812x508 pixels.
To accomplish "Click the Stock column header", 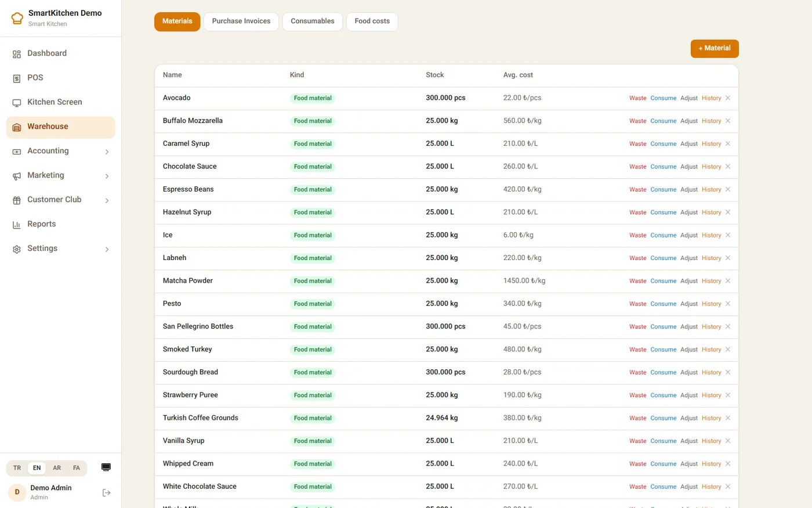I will pyautogui.click(x=435, y=75).
